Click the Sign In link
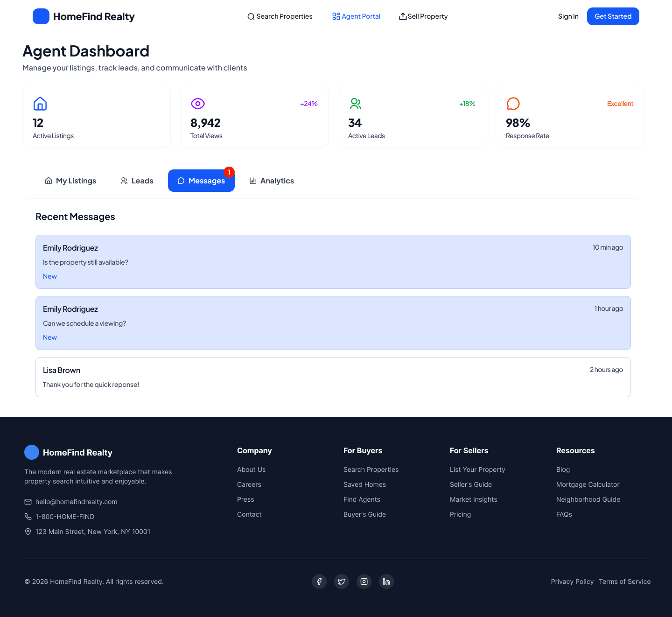This screenshot has width=672, height=617. click(x=568, y=16)
